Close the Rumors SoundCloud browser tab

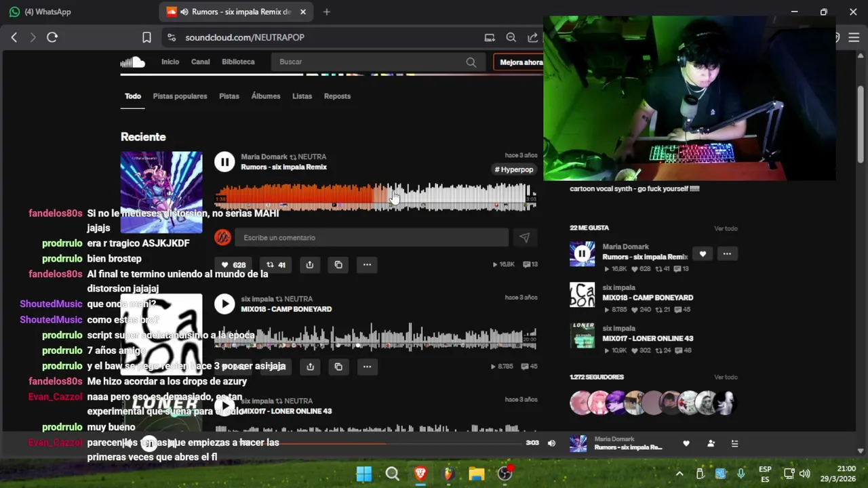(x=303, y=12)
